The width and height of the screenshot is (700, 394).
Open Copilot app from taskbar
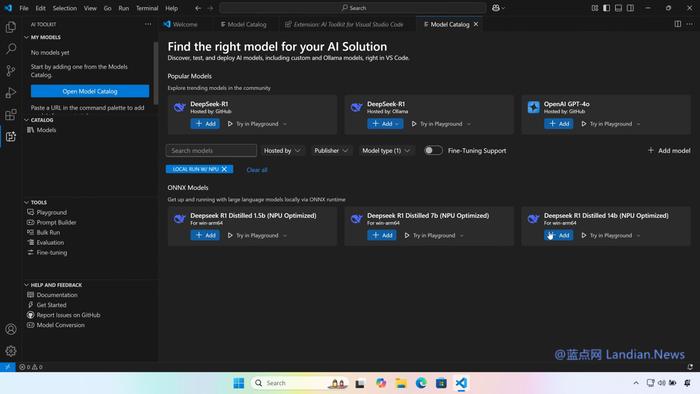[380, 383]
